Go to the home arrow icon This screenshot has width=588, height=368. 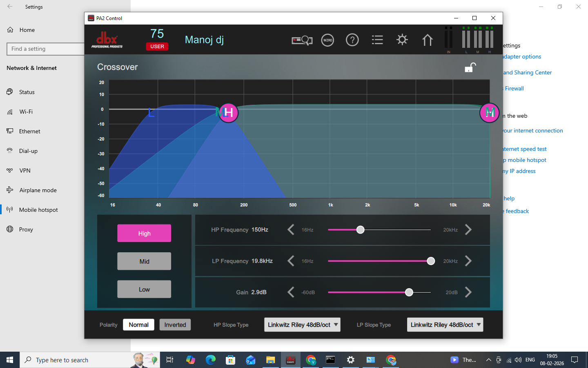[x=427, y=40]
